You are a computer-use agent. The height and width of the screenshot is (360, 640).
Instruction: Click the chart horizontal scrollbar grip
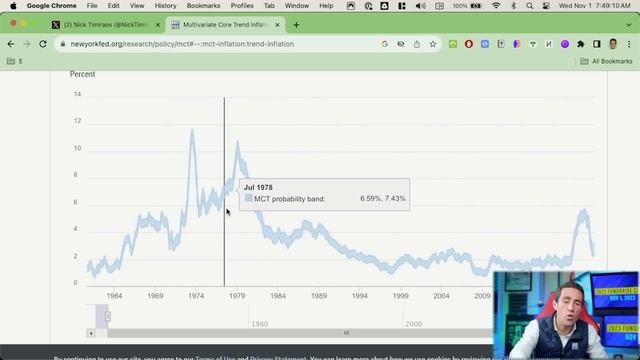(x=346, y=333)
